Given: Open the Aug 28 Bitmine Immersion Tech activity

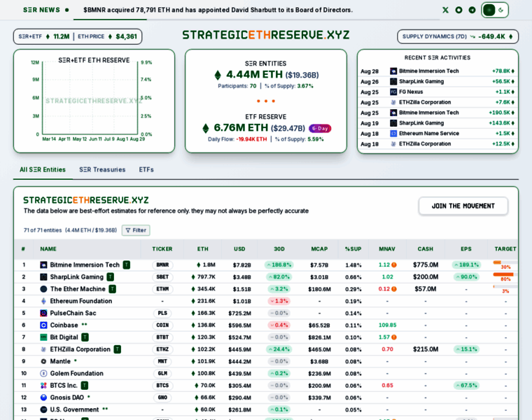Looking at the screenshot, I should click(437, 71).
